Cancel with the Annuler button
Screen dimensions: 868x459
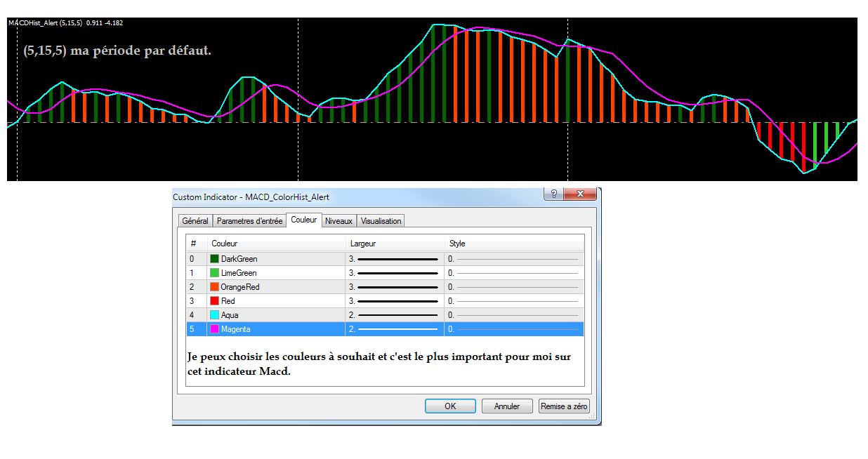pos(507,406)
